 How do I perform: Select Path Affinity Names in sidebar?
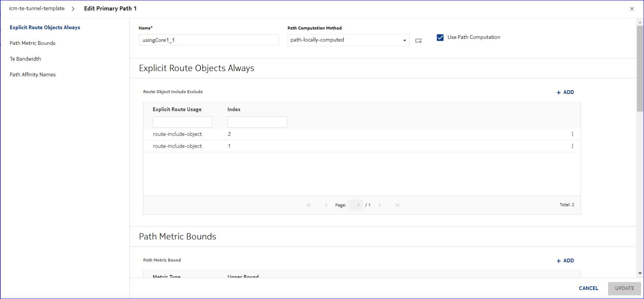[33, 74]
